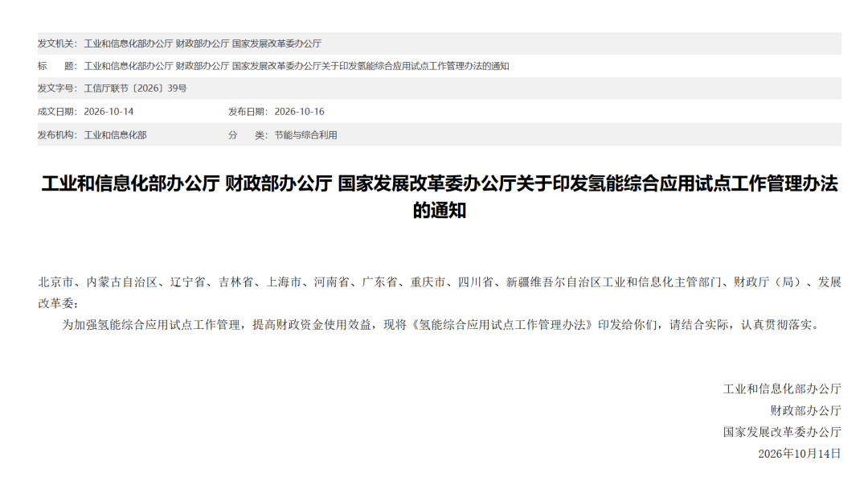
Task: Click the signature 国家发展改革委办公厅 at bottom right
Action: pyautogui.click(x=782, y=432)
